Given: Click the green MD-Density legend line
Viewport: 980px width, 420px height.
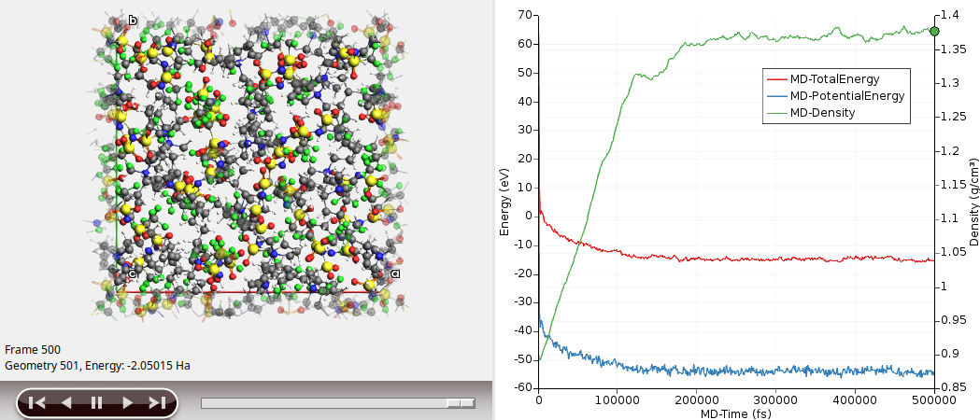Looking at the screenshot, I should click(775, 113).
